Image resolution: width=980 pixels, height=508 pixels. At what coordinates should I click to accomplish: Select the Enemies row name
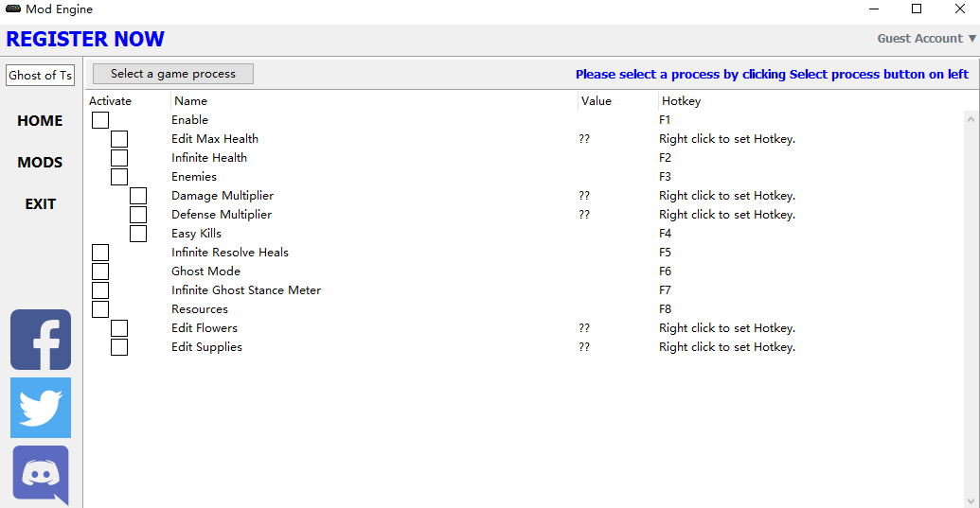coord(194,177)
